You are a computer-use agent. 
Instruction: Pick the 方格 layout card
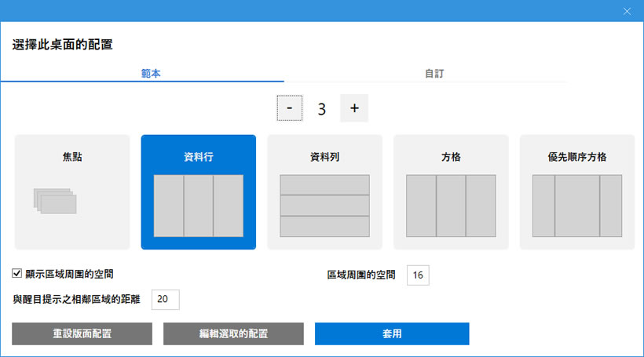pyautogui.click(x=451, y=192)
